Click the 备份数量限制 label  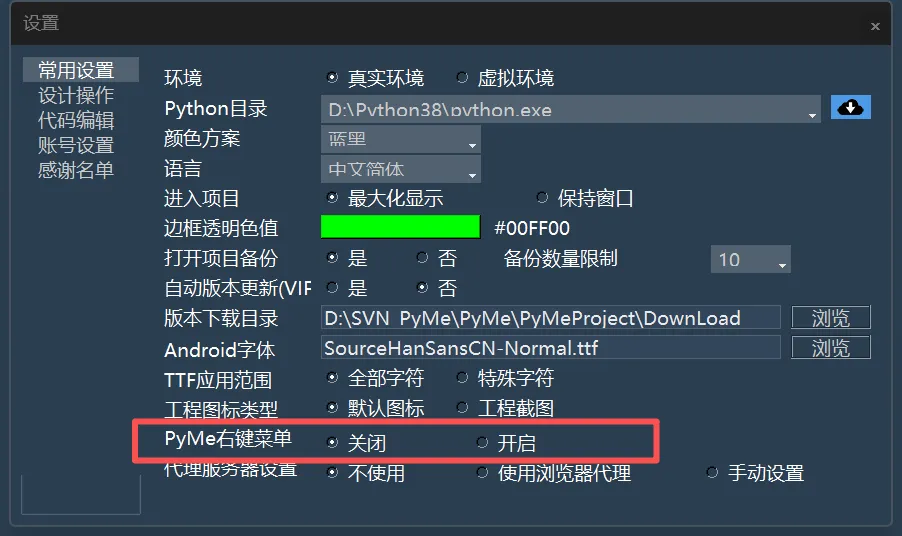(560, 258)
